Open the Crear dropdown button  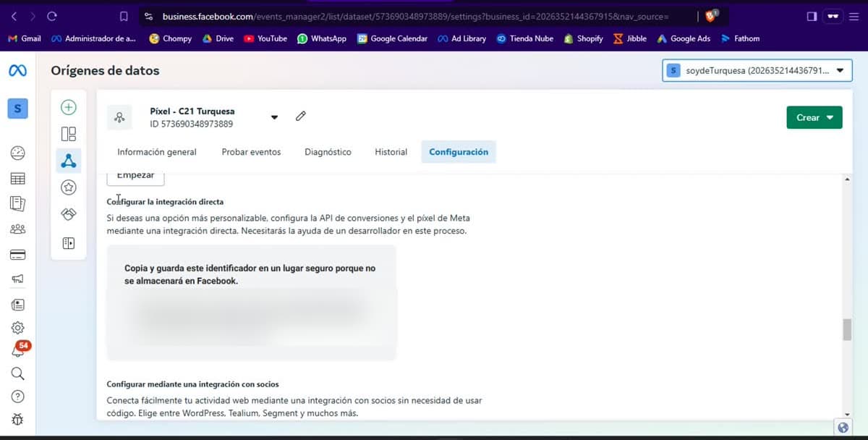click(x=814, y=117)
